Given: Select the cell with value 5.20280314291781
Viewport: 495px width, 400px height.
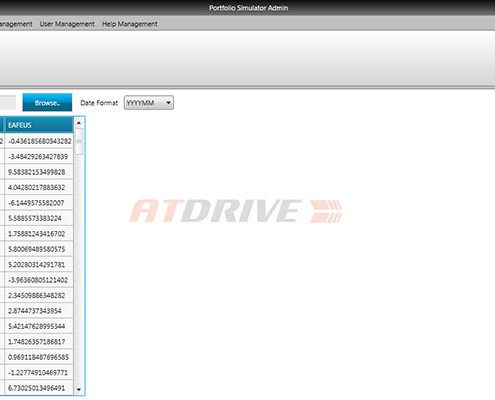Looking at the screenshot, I should [39, 264].
